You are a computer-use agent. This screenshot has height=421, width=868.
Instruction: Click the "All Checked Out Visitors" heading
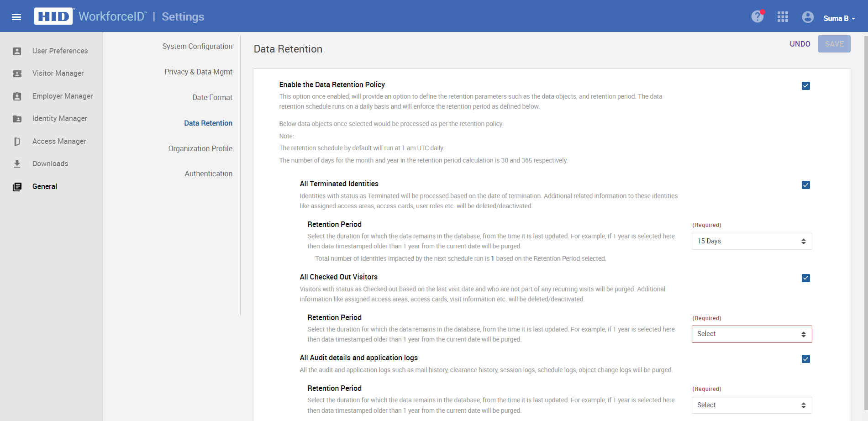pyautogui.click(x=338, y=277)
